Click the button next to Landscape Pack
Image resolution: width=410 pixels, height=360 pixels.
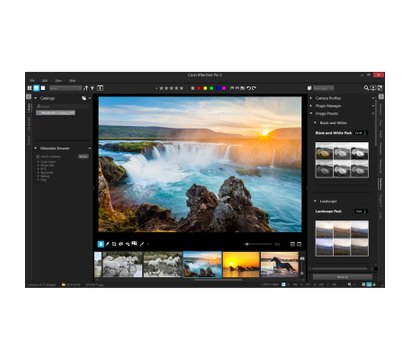[361, 211]
